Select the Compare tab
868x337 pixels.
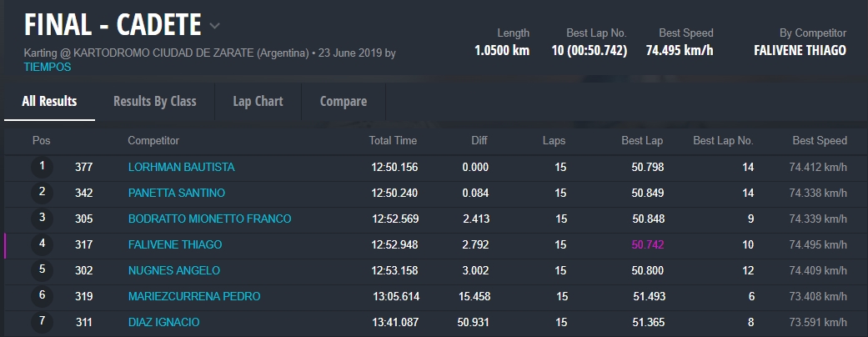coord(344,101)
